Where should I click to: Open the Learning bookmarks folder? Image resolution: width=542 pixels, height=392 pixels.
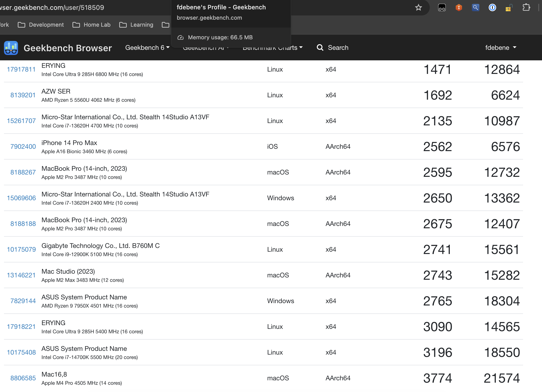(136, 25)
